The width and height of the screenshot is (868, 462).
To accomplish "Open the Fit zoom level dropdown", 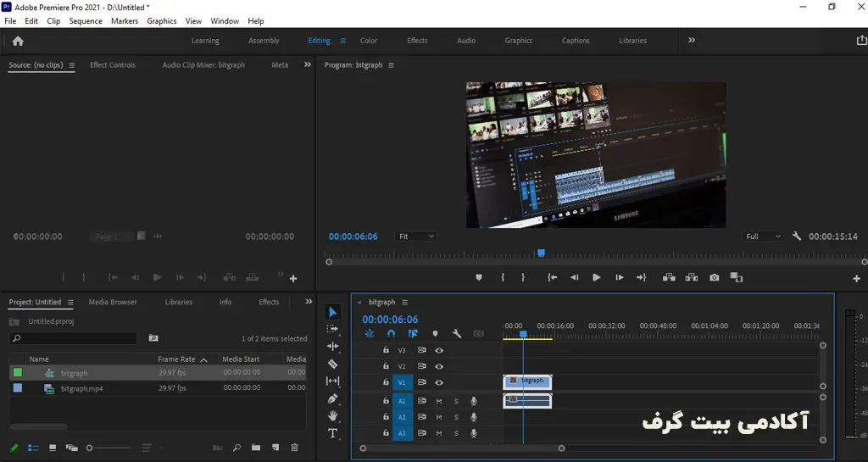I will coord(415,237).
